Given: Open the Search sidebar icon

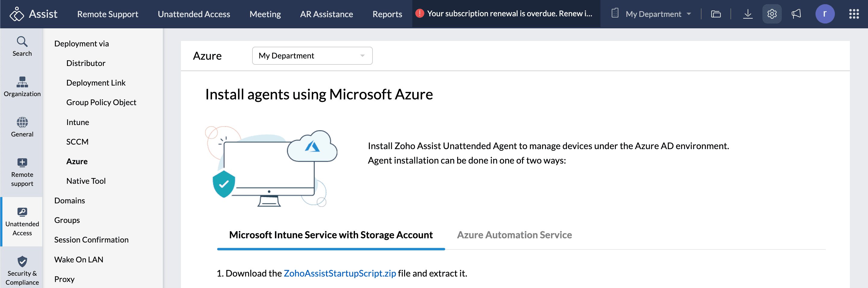Looking at the screenshot, I should 22,46.
